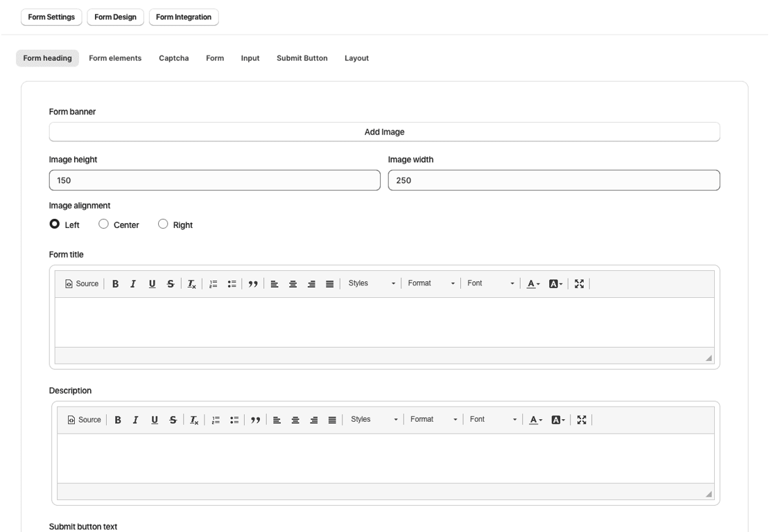
Task: Focus the Image width field
Action: pos(554,180)
